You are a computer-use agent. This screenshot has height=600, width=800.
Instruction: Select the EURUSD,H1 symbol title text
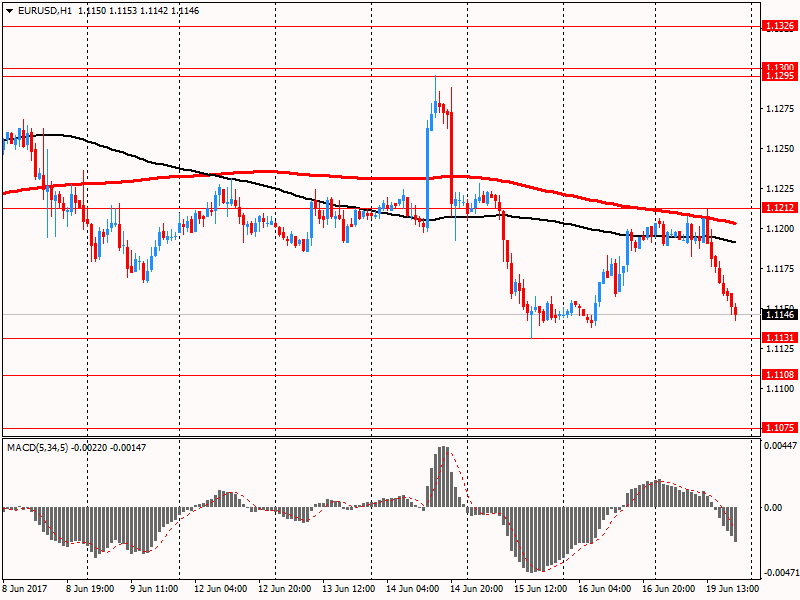click(x=45, y=11)
